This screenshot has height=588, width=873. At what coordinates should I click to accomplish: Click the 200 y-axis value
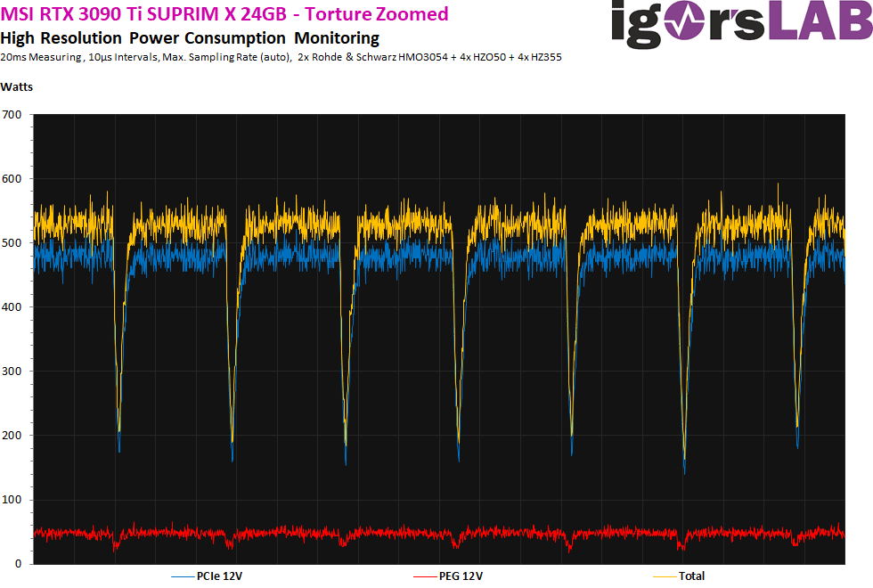click(x=12, y=436)
